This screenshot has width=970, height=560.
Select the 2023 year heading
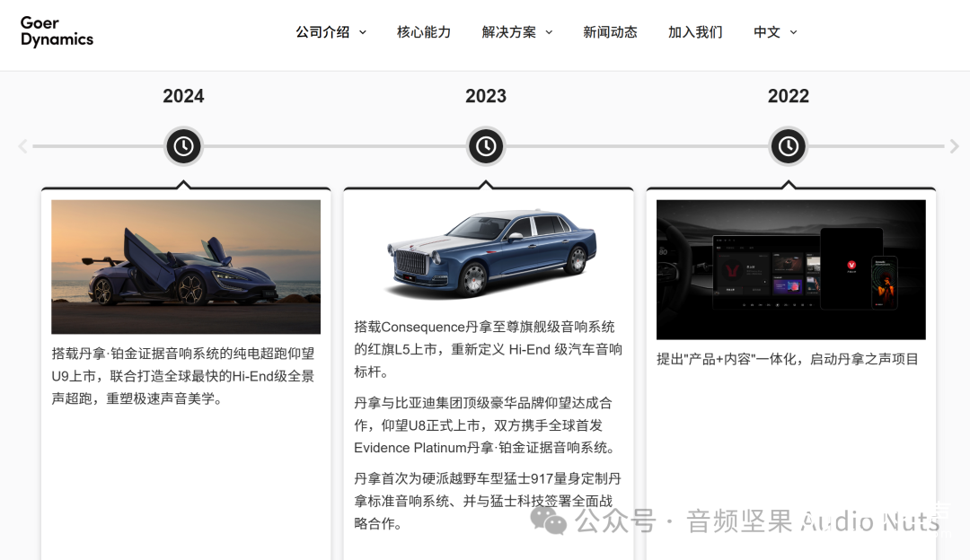pos(486,96)
